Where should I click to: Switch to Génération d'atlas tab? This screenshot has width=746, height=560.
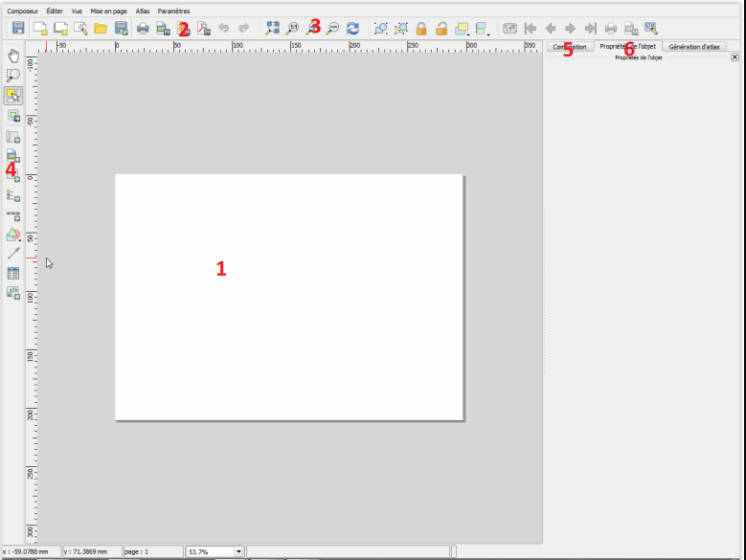tap(694, 47)
